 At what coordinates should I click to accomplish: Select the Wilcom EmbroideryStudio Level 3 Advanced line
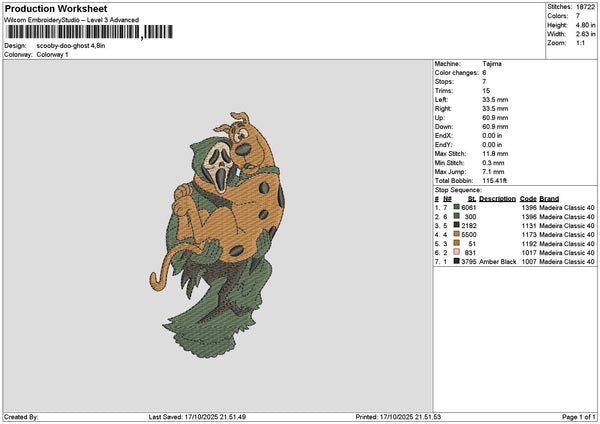[72, 20]
